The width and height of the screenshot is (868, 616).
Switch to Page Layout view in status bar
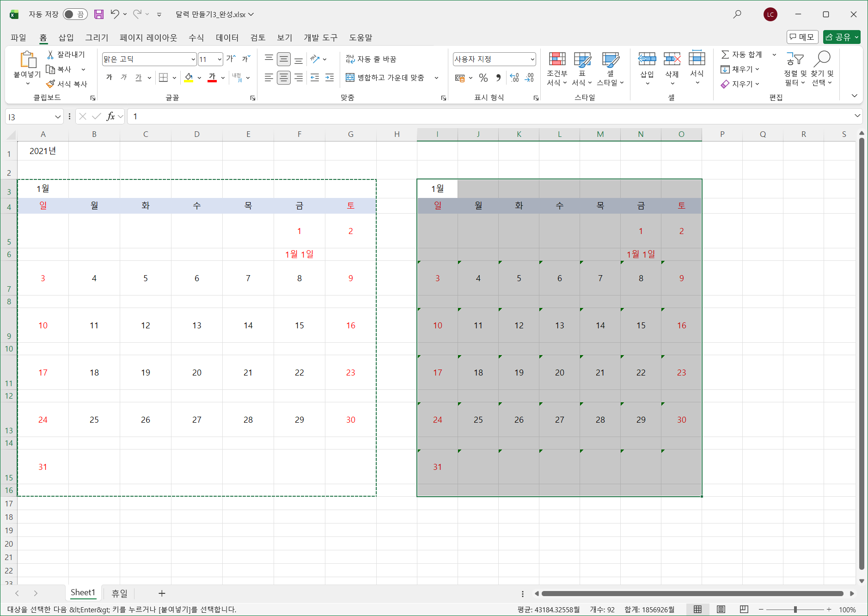721,610
